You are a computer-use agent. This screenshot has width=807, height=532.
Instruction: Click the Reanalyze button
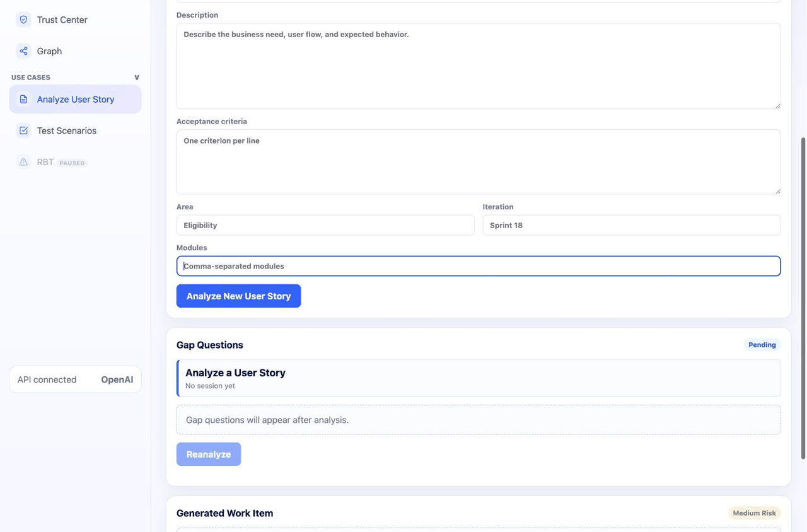pyautogui.click(x=209, y=454)
